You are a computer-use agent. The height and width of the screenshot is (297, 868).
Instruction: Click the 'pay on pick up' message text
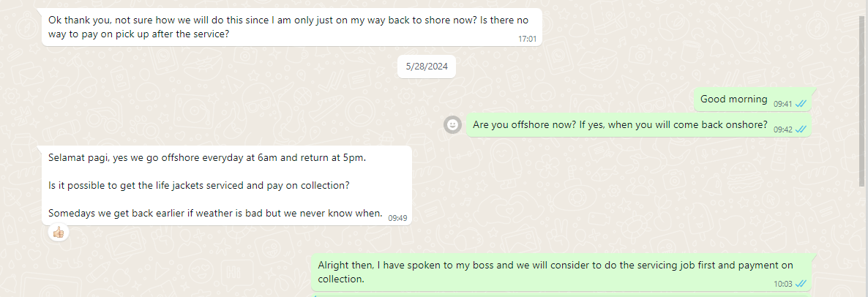click(x=139, y=34)
